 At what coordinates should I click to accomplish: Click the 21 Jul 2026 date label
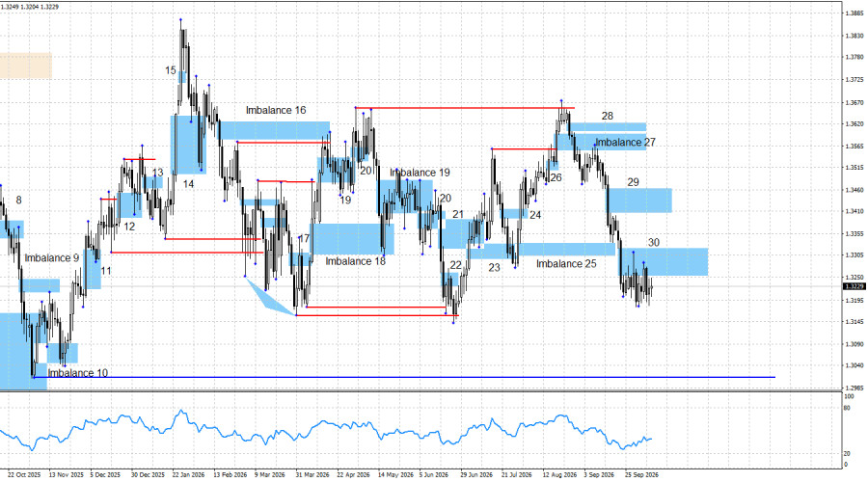pos(517,475)
